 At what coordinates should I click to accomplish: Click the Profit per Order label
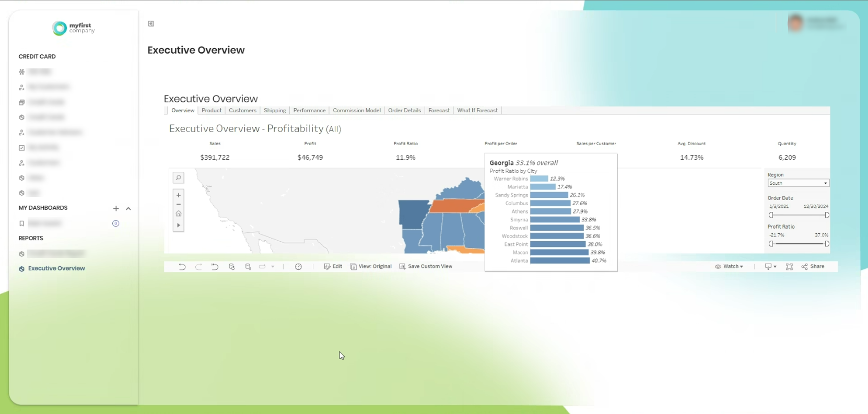501,144
